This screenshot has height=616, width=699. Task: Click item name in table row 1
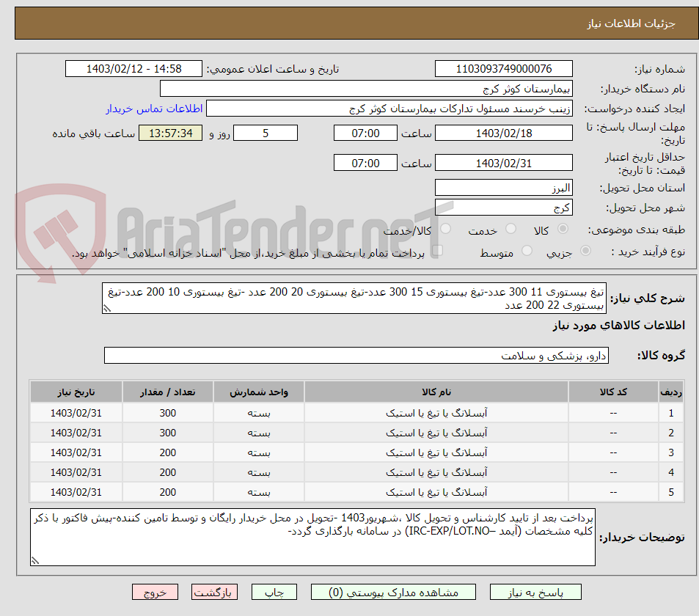pos(436,413)
